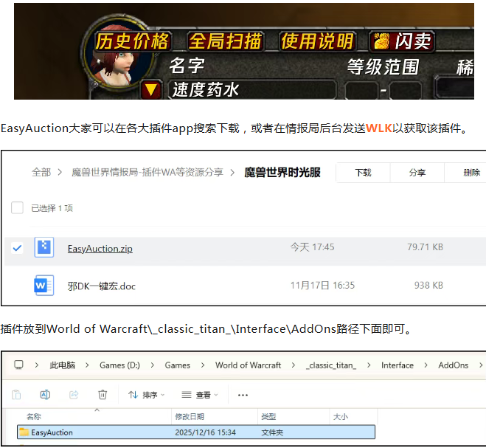
Task: Click the delete trash icon in Explorer toolbar
Action: (103, 394)
